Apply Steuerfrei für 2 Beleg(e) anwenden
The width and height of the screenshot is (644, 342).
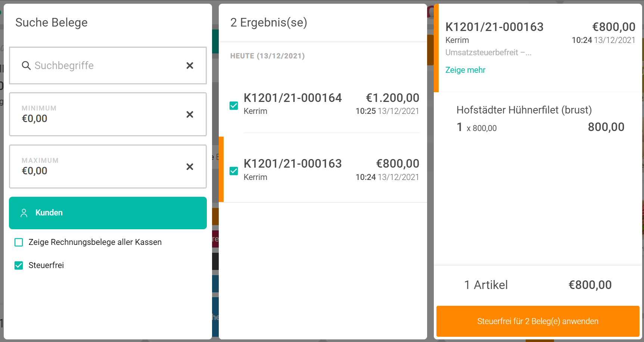coord(538,321)
